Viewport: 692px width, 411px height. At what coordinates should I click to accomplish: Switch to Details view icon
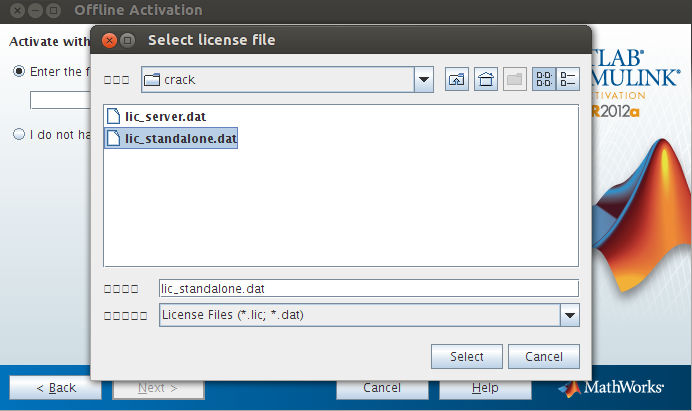click(568, 80)
